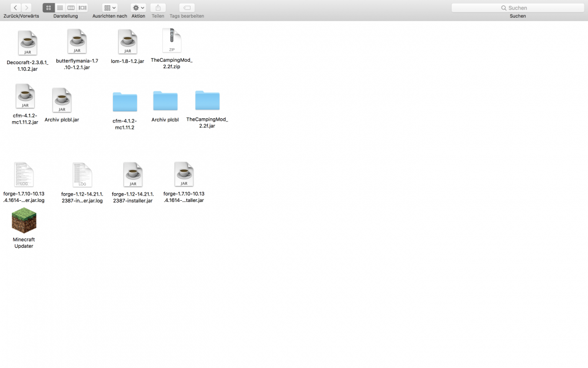Click the TheCampingMod_2.2f.zip file name
The height and width of the screenshot is (368, 588).
[x=172, y=63]
